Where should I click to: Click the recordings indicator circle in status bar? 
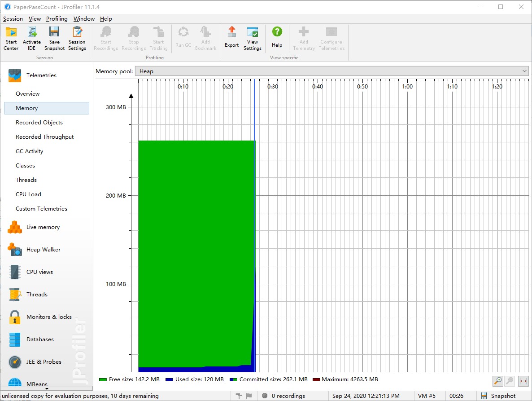265,396
